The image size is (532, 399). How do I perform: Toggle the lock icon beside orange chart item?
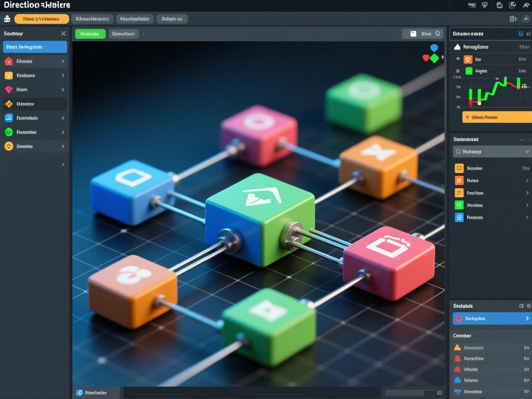pyautogui.click(x=458, y=59)
